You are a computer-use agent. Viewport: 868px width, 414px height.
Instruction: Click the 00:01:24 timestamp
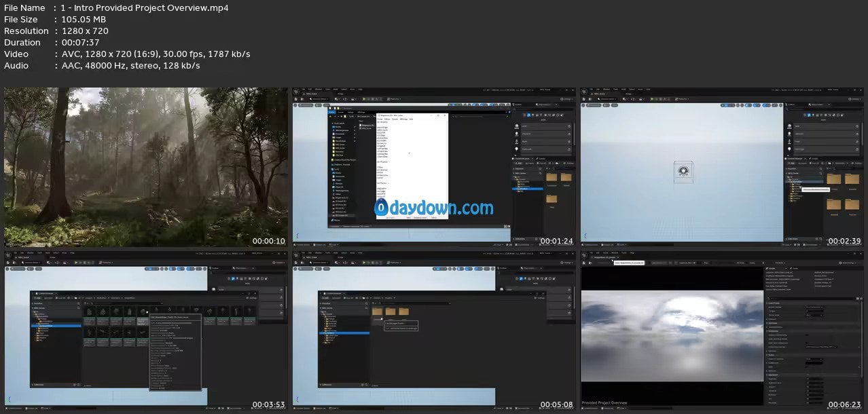pos(556,241)
